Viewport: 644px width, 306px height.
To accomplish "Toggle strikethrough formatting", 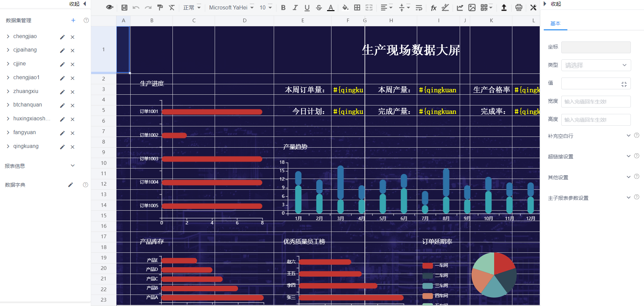I will [319, 7].
